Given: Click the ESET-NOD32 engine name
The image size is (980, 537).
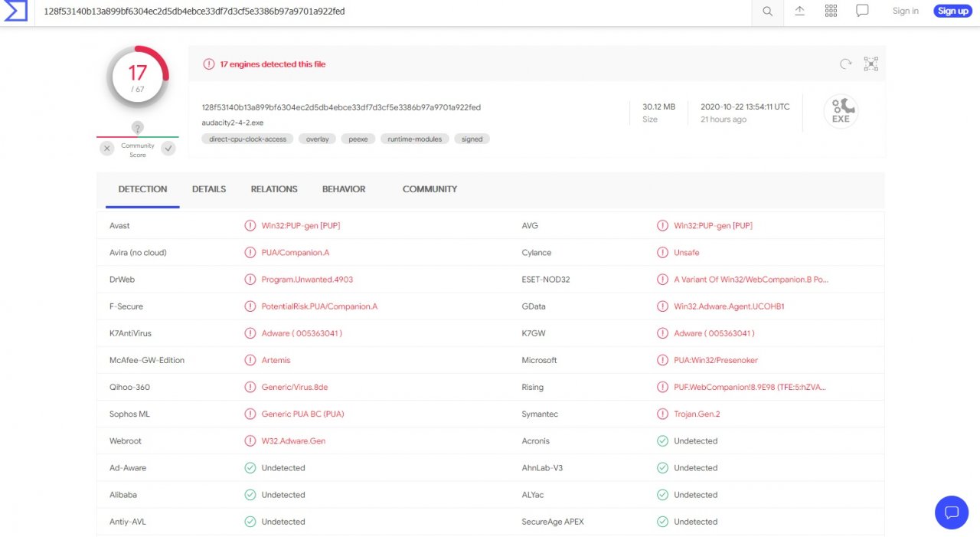Looking at the screenshot, I should (546, 280).
